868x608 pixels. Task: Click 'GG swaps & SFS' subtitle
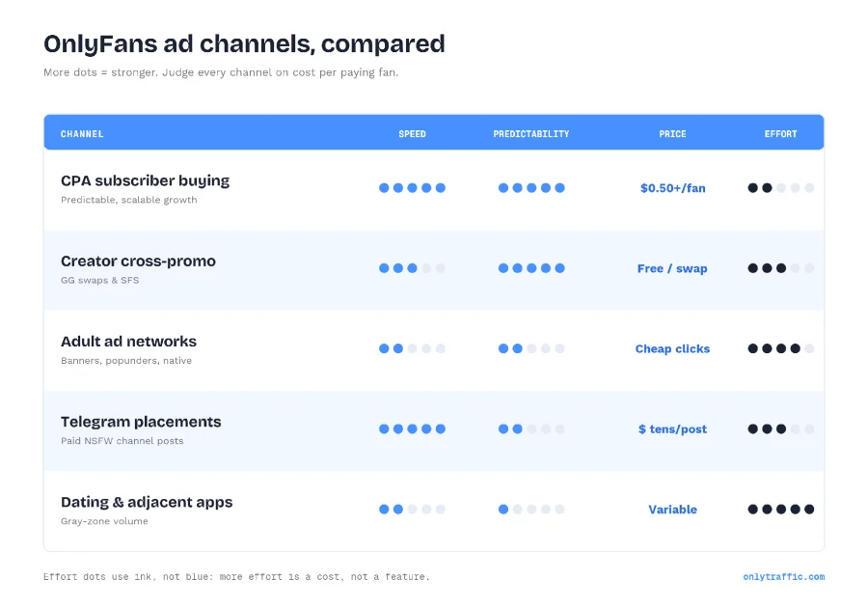point(99,280)
